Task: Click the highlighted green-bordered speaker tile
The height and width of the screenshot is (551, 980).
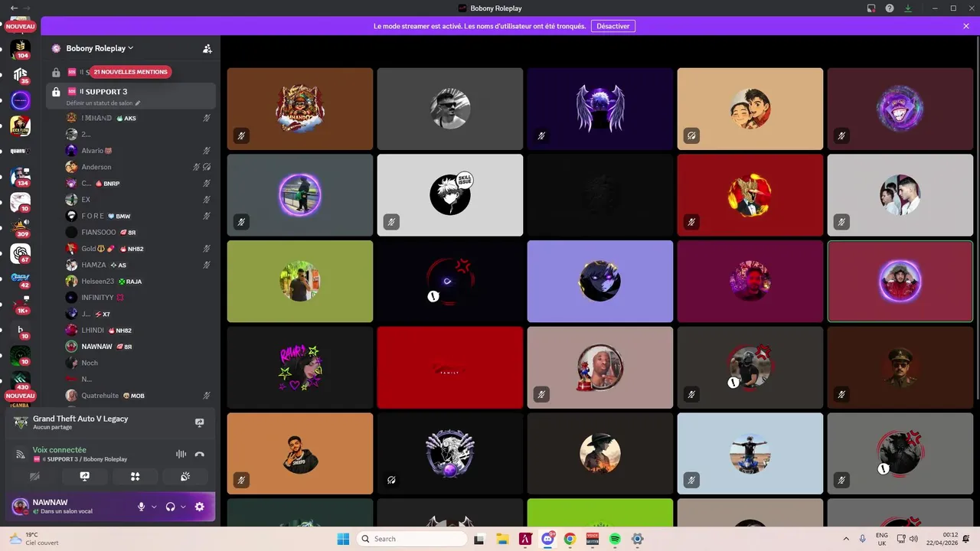Action: coord(900,281)
